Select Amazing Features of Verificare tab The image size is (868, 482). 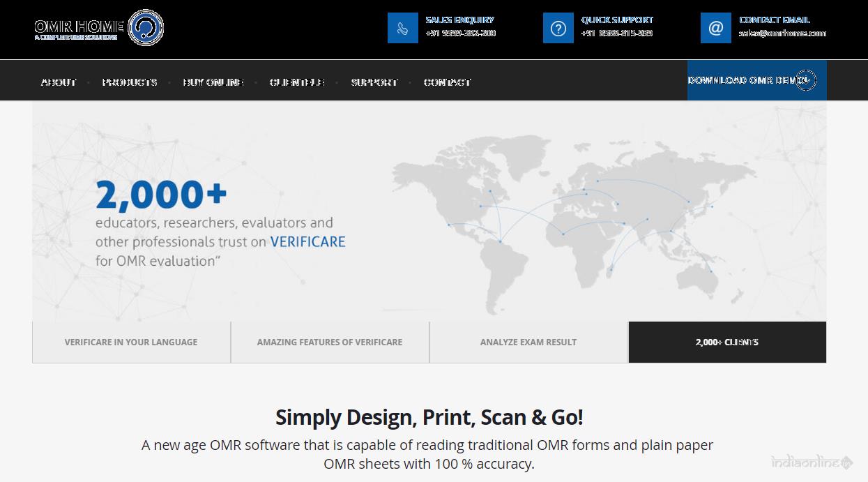pos(330,342)
